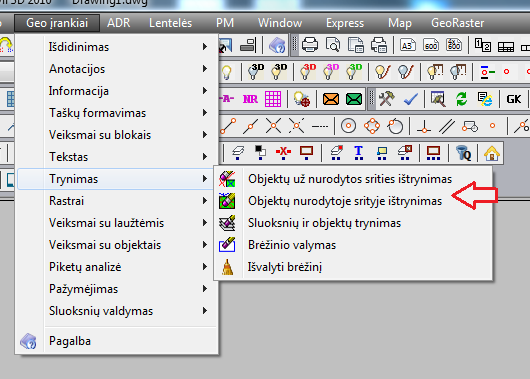Choose Sluoksnių ir objektų trynimas
Viewport: 530px width, 379px height.
click(353, 222)
